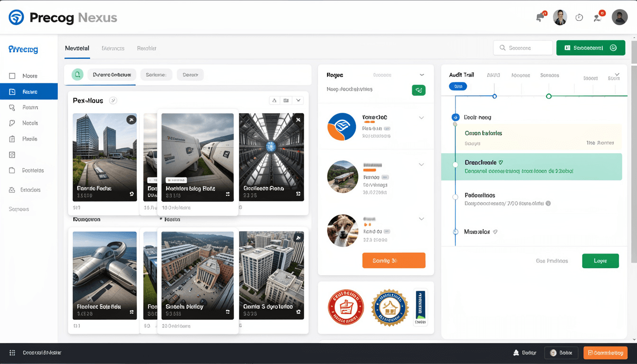Expand the chevron beside the blue-orange logo entry
This screenshot has height=364, width=637.
click(421, 118)
